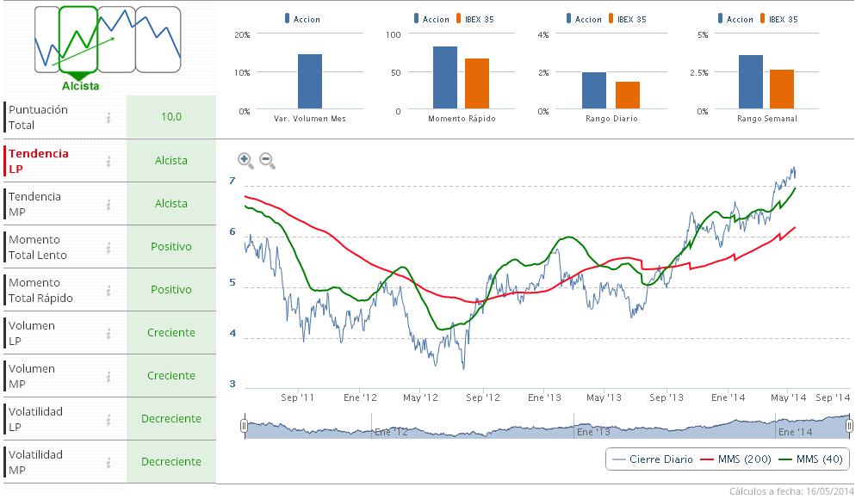The width and height of the screenshot is (868, 499).
Task: Select the Momento Total Rápido row
Action: coord(109,290)
